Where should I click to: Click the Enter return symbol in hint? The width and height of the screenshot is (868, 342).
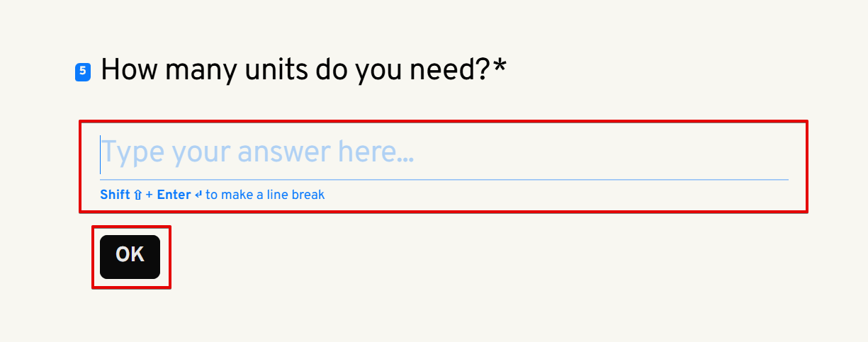click(198, 195)
